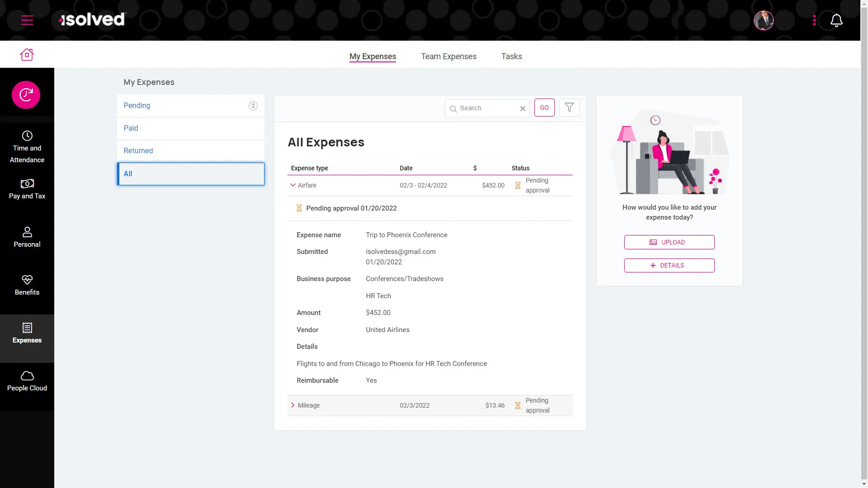Clear the search field with X icon

point(523,108)
